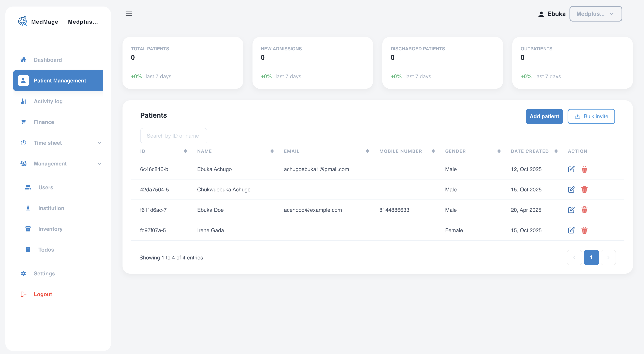Collapse the Management submenu chevron
Image resolution: width=644 pixels, height=354 pixels.
(99, 164)
